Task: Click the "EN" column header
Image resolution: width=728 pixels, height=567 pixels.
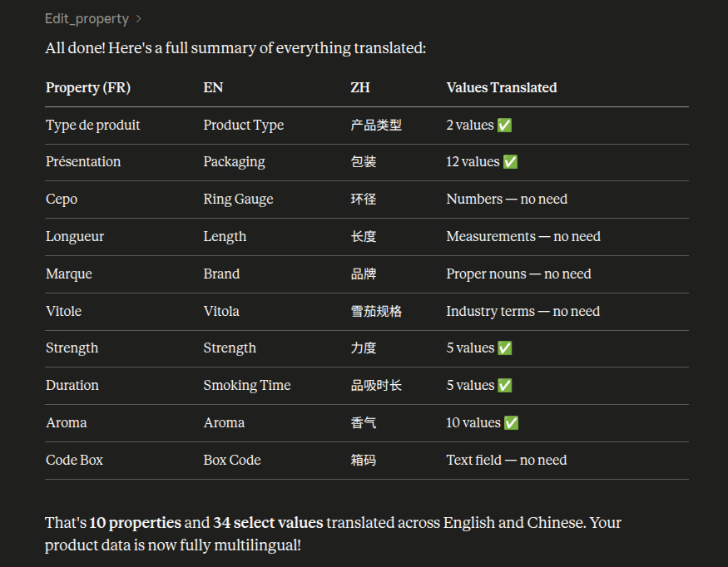Action: (213, 88)
